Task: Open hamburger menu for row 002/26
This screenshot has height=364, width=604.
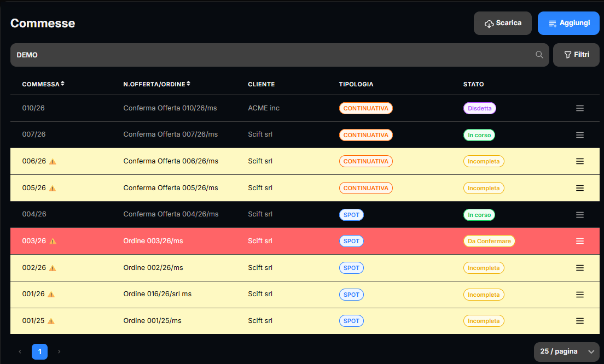Action: click(580, 268)
